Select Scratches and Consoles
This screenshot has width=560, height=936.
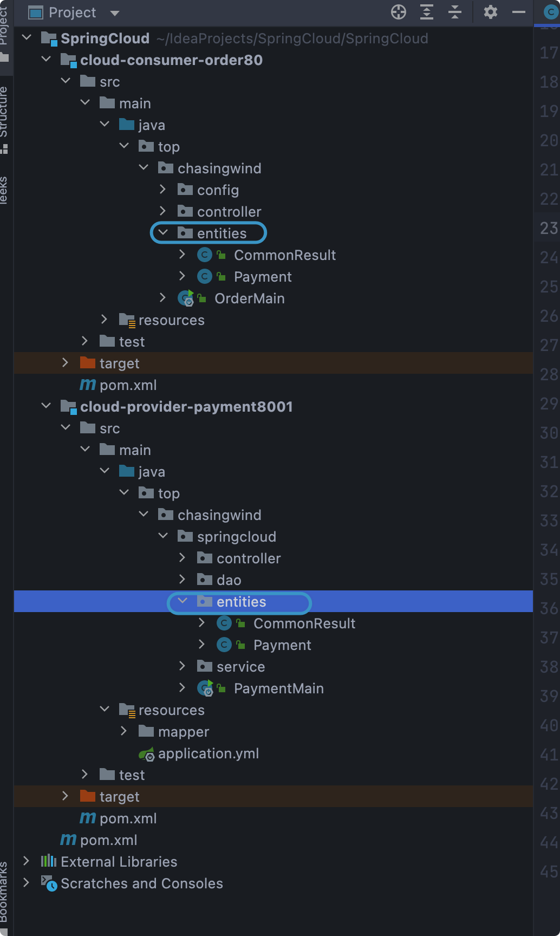pyautogui.click(x=141, y=883)
